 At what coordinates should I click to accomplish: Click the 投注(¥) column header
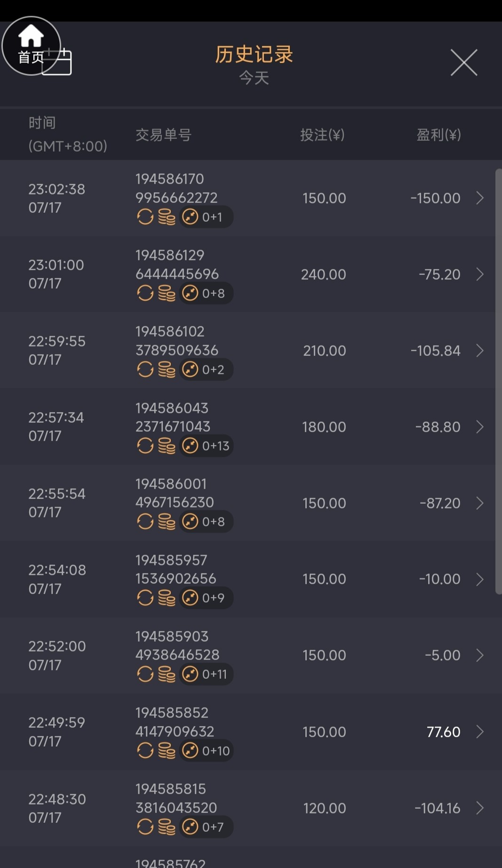tap(322, 135)
